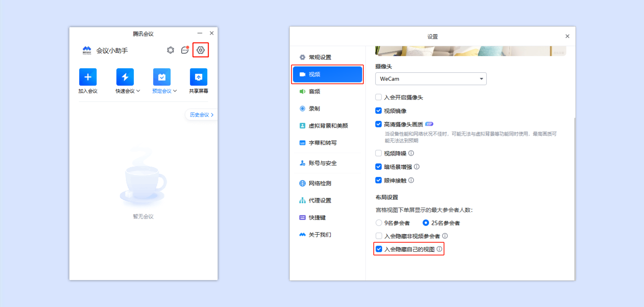The width and height of the screenshot is (644, 307).
Task: Enable 视频降噪 checkbox
Action: pos(378,153)
